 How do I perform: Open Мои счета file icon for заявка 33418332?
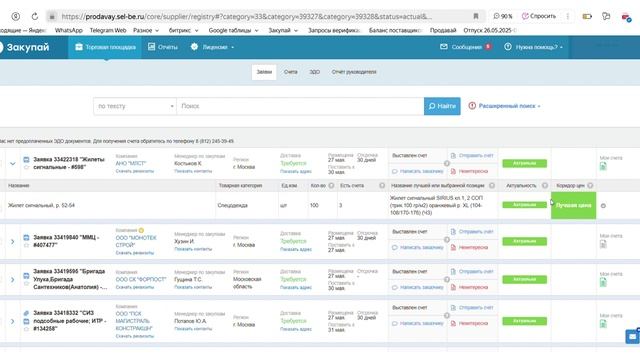point(603,324)
